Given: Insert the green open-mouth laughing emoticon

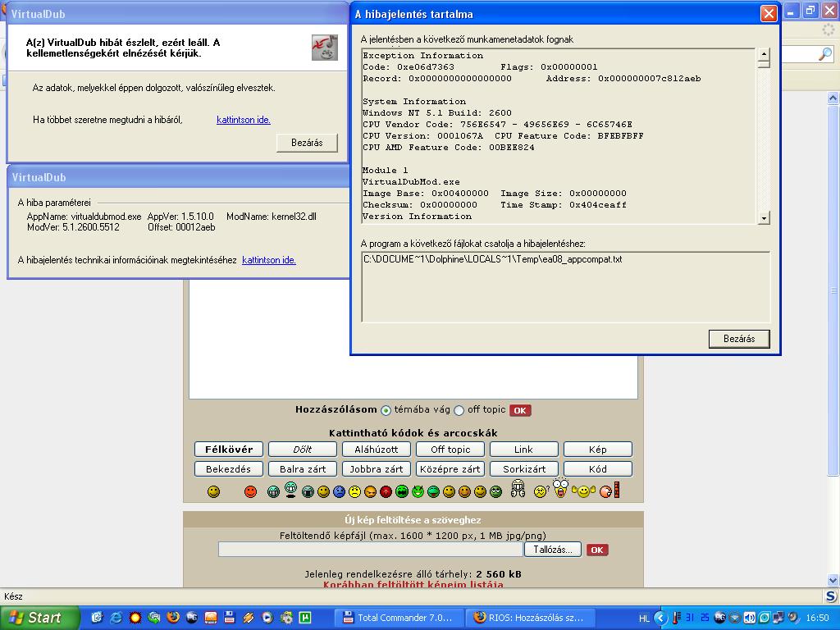Looking at the screenshot, I should (x=401, y=491).
